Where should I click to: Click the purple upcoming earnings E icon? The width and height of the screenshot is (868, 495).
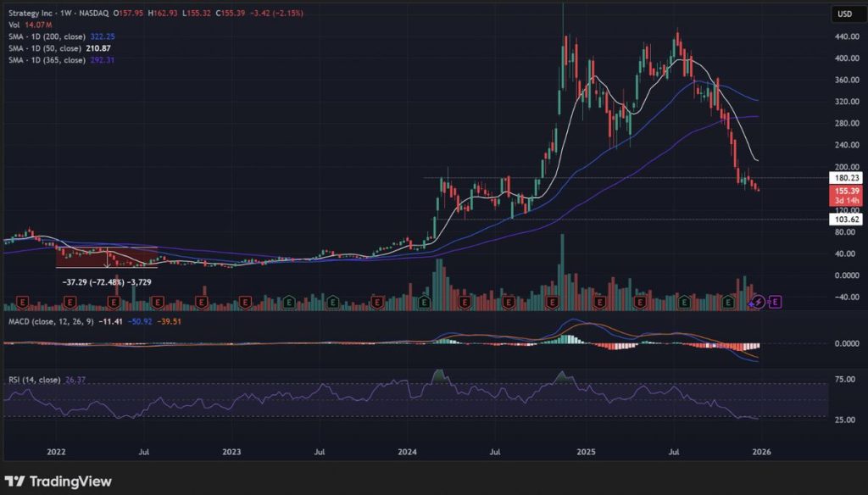[776, 301]
